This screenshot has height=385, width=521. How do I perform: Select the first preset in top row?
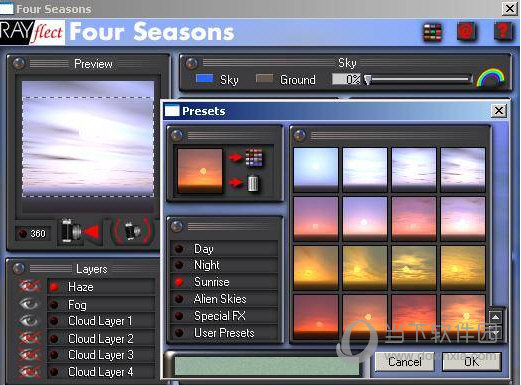pyautogui.click(x=316, y=170)
